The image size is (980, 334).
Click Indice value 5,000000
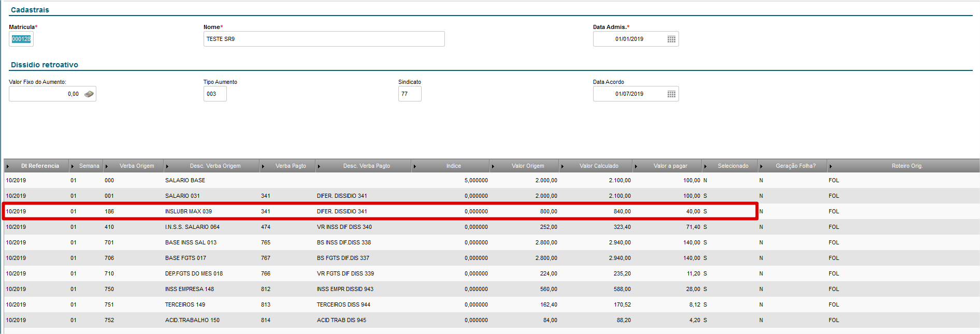476,180
